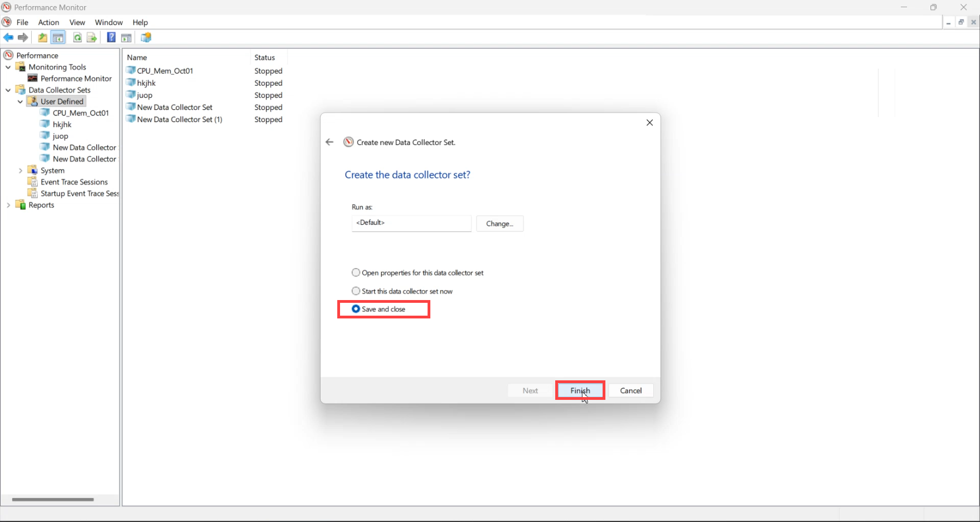This screenshot has height=522, width=980.
Task: Click Stopped status of hkjhk row
Action: tap(268, 83)
